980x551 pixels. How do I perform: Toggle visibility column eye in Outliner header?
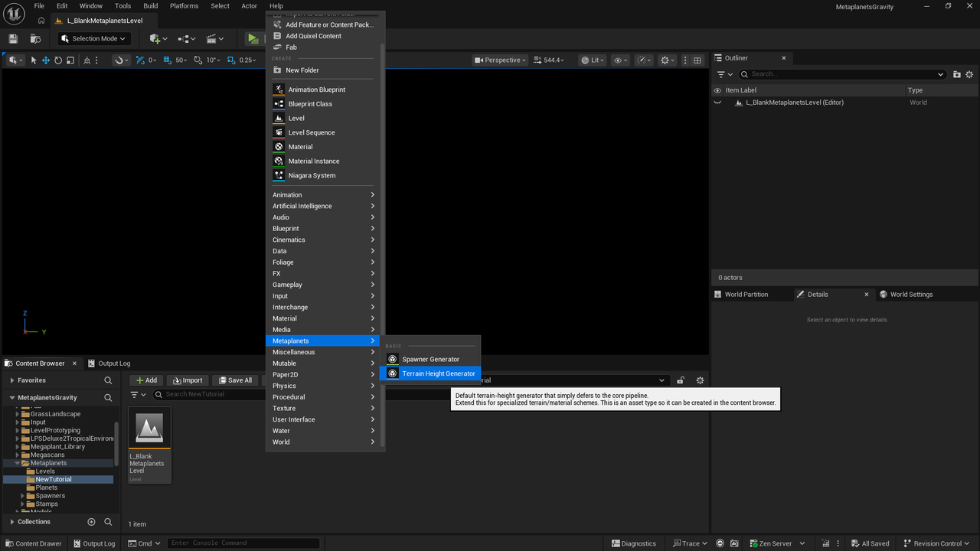tap(717, 90)
